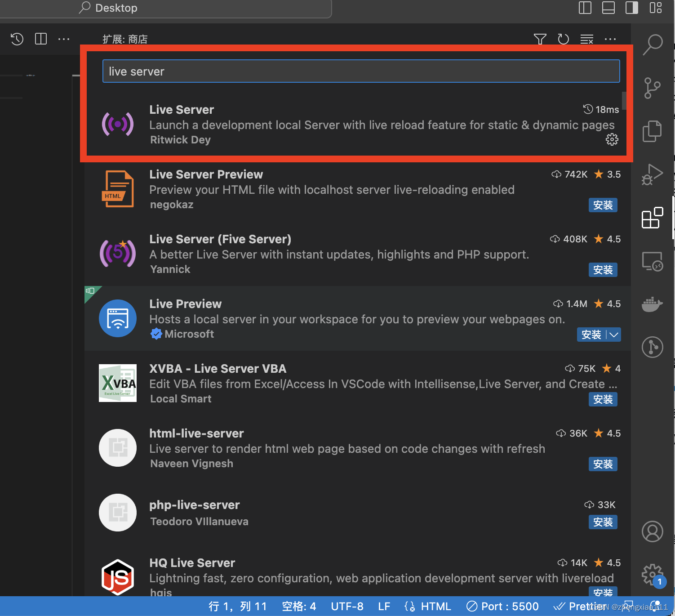Viewport: 675px width, 616px height.
Task: Open the Search view in activity bar
Action: tap(653, 45)
